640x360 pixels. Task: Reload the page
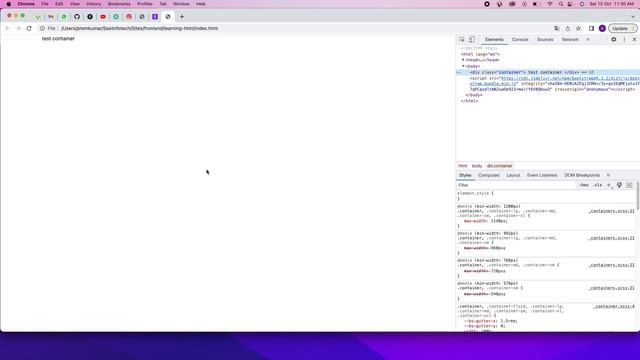pyautogui.click(x=29, y=29)
